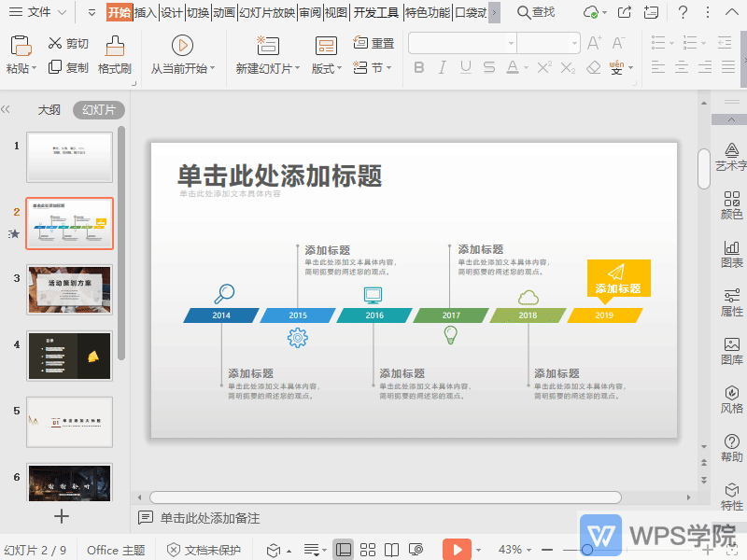The height and width of the screenshot is (560, 747).
Task: Expand the font name combo box
Action: (x=511, y=44)
